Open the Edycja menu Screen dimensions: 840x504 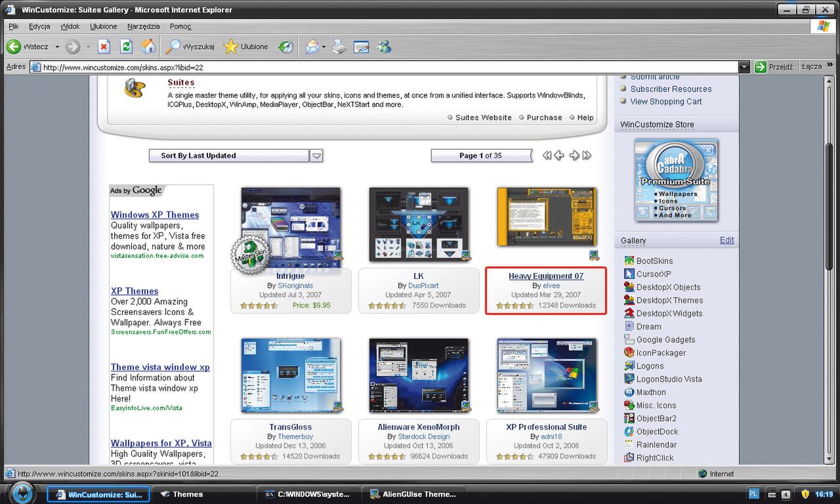click(x=39, y=26)
